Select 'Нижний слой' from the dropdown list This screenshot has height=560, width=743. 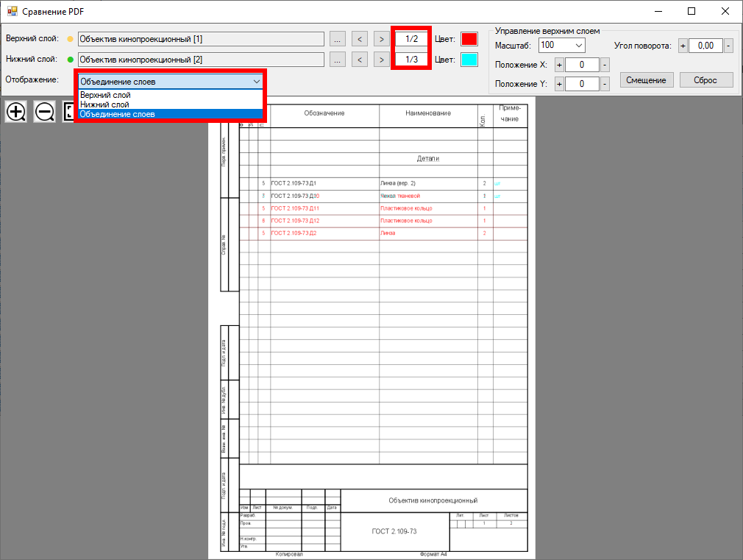pyautogui.click(x=104, y=104)
